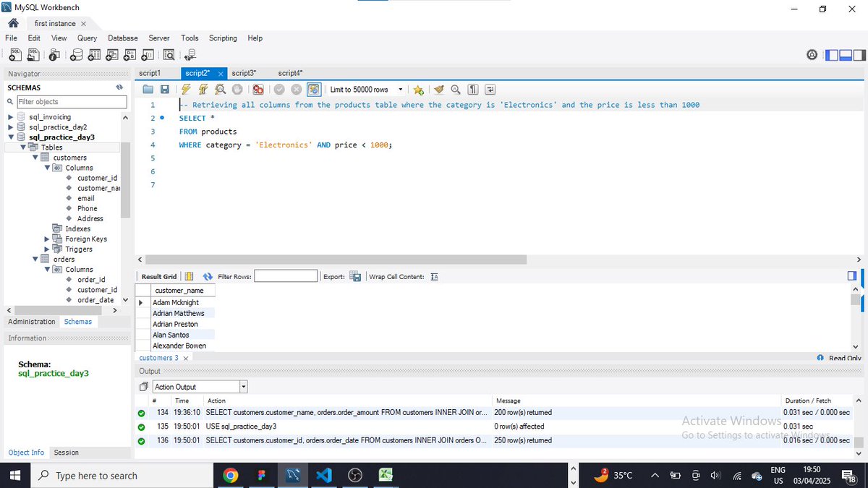Collapse the sql_practice_day3 schema
The image size is (868, 488).
coord(10,137)
